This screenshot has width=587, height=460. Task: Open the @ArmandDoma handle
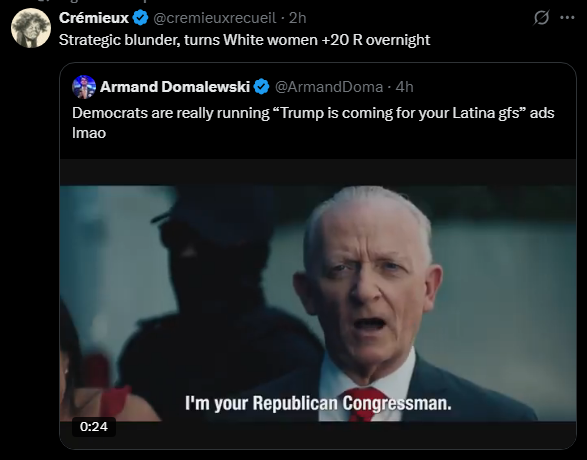click(329, 87)
